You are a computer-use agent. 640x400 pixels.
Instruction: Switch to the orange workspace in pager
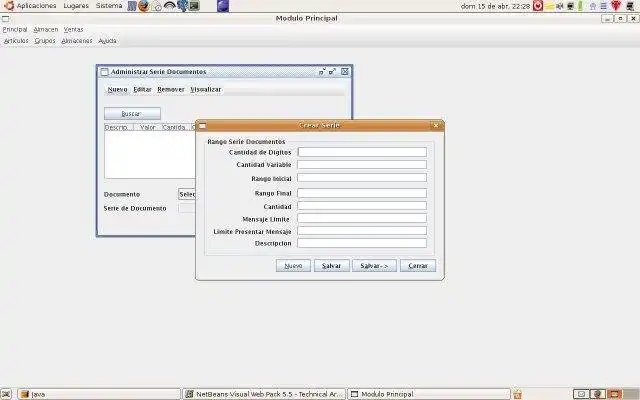pyautogui.click(x=615, y=394)
